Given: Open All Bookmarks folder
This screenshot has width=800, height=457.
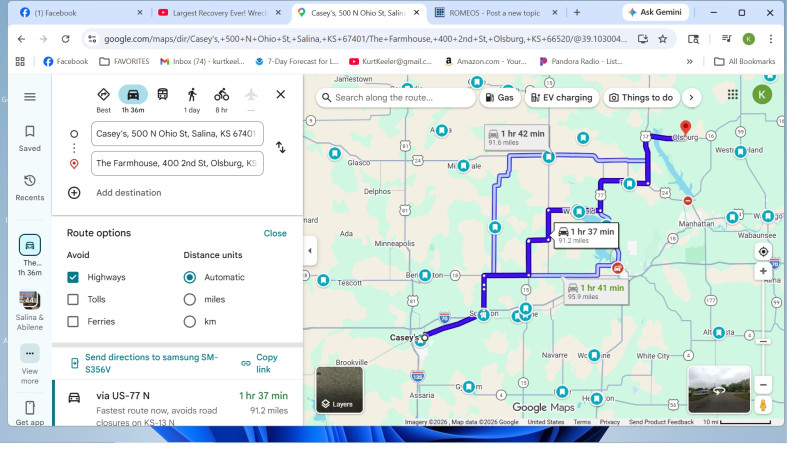Looking at the screenshot, I should pos(744,62).
